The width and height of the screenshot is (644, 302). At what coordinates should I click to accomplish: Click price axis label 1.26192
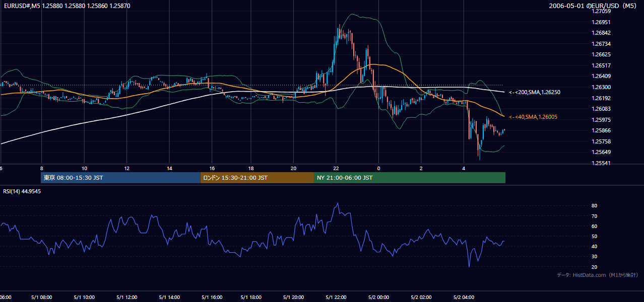(601, 98)
